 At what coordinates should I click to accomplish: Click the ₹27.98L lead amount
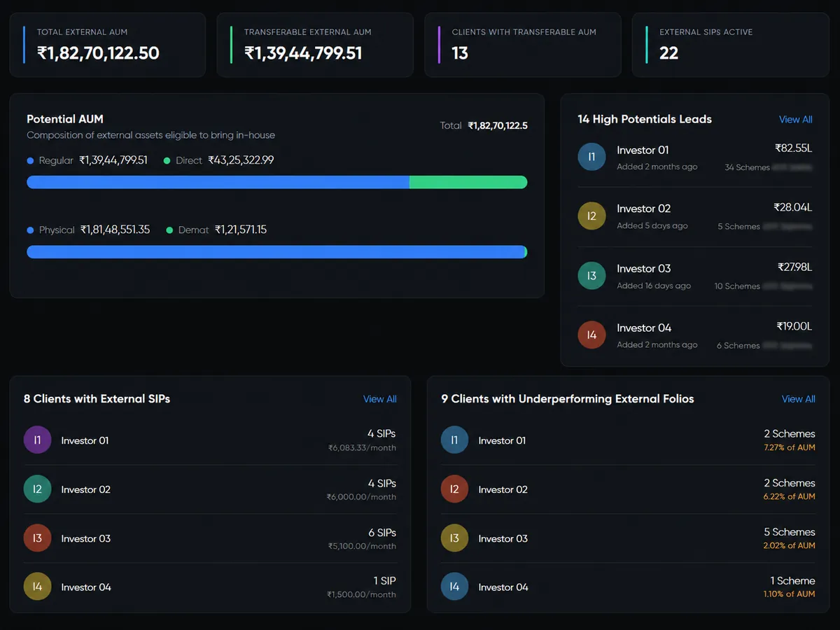click(x=795, y=267)
